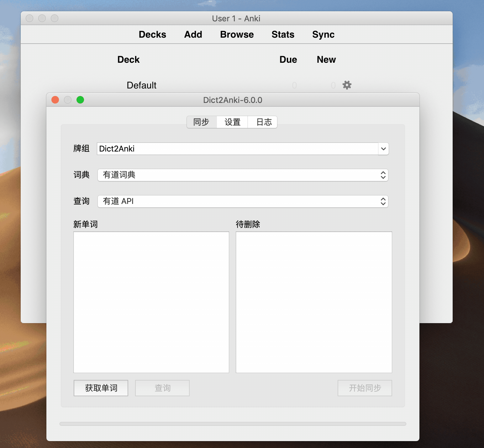
Task: Switch to the 设置 tab
Action: pos(232,122)
